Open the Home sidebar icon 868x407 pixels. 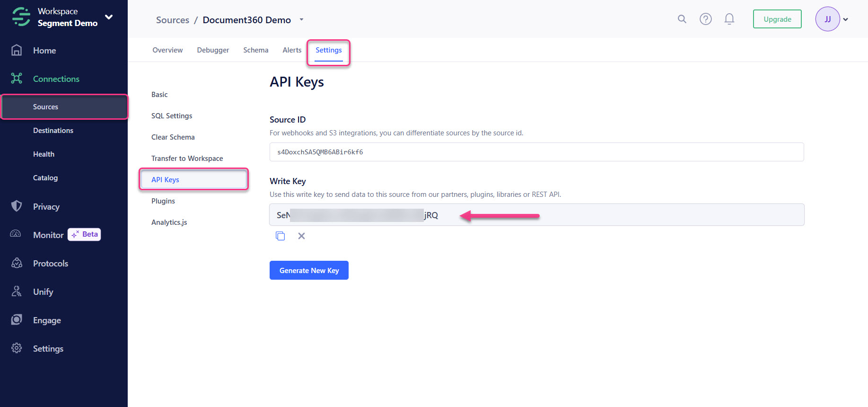tap(17, 50)
